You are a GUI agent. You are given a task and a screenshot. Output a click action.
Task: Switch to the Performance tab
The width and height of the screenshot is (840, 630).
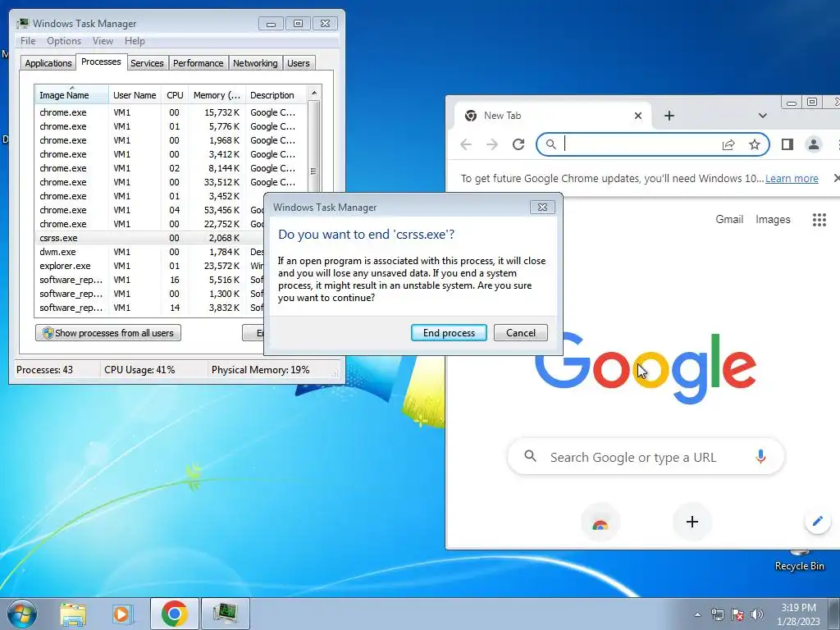click(x=199, y=63)
